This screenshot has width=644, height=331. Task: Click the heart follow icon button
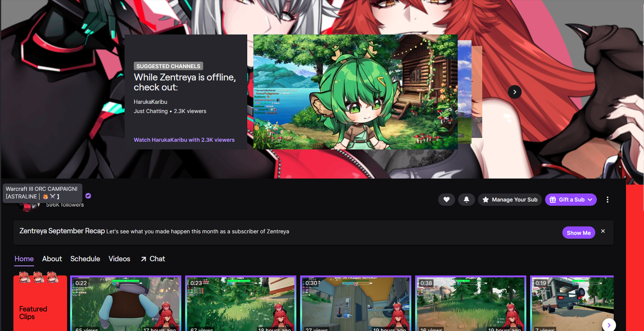pyautogui.click(x=447, y=200)
